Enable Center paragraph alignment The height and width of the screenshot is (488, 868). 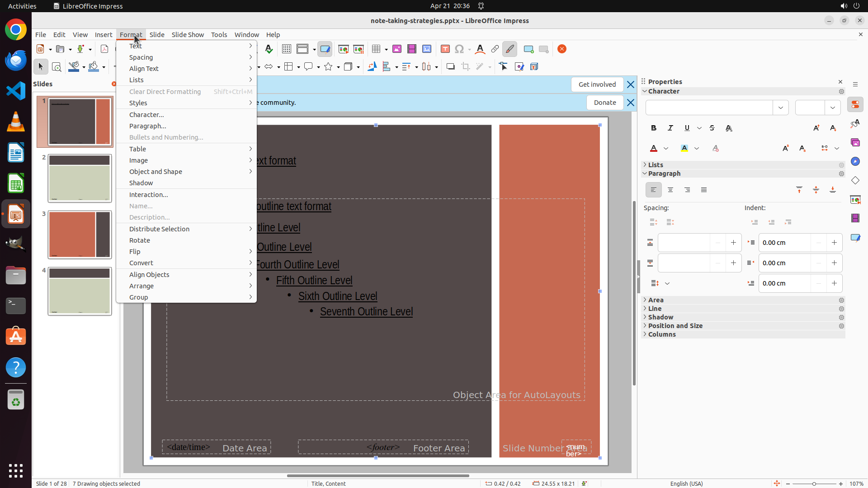[x=670, y=190]
